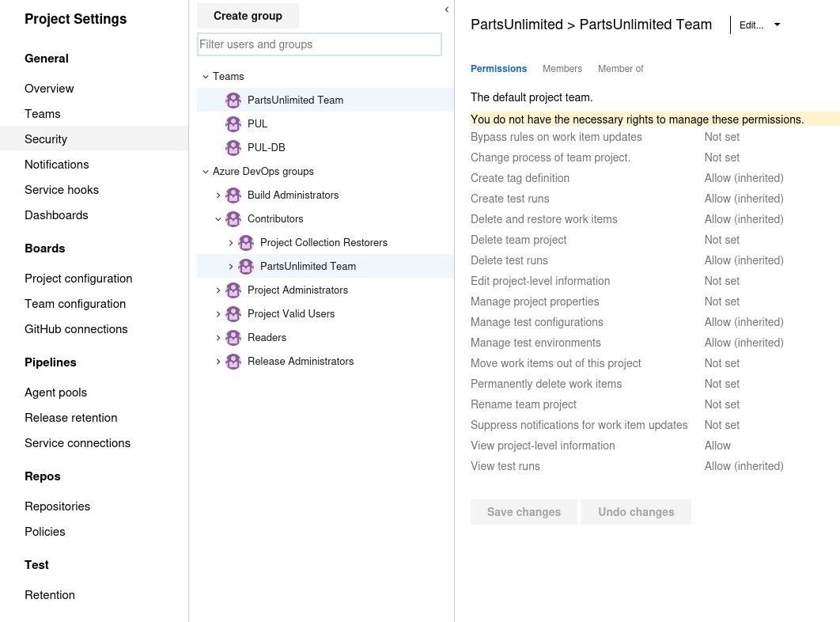Open Retention under Test

click(50, 594)
